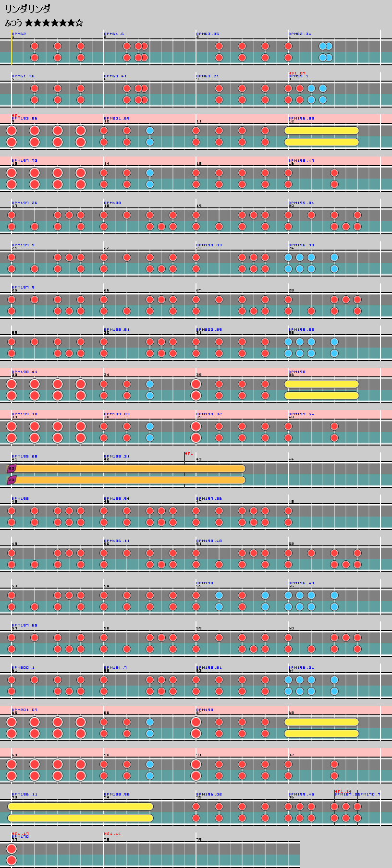The width and height of the screenshot is (392, 868).
Task: Click the yellow start line at measure 1
Action: [12, 48]
